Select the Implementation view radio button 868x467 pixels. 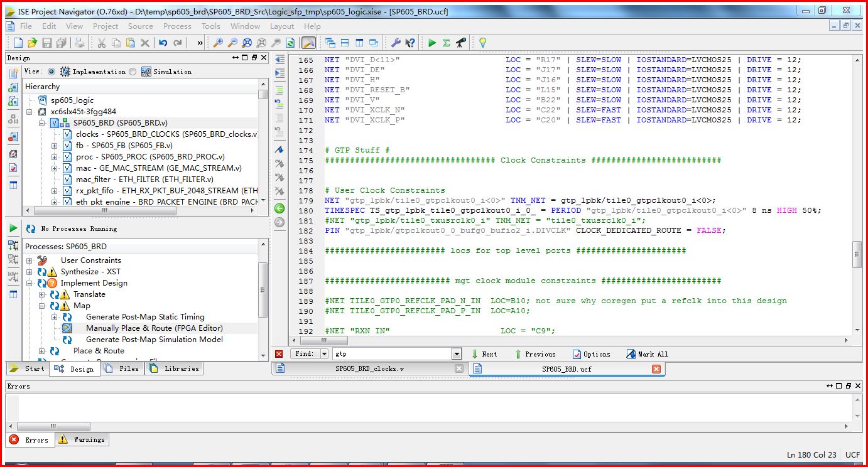(x=52, y=72)
